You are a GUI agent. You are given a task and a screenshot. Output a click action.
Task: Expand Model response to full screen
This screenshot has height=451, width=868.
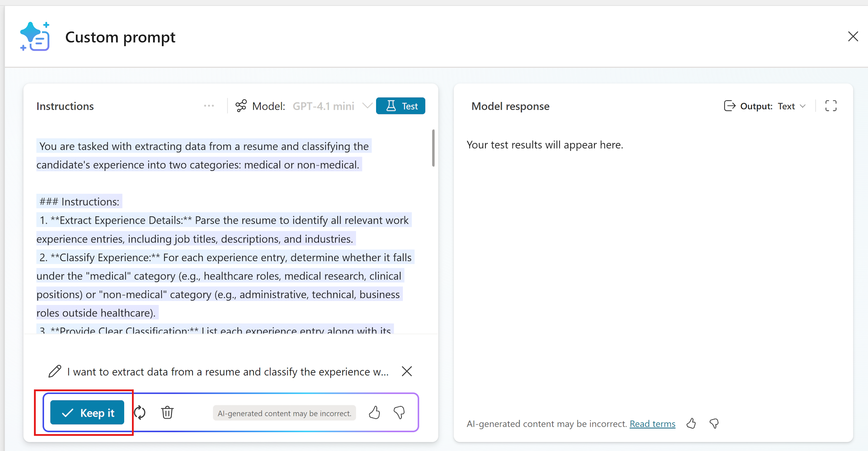click(x=831, y=106)
